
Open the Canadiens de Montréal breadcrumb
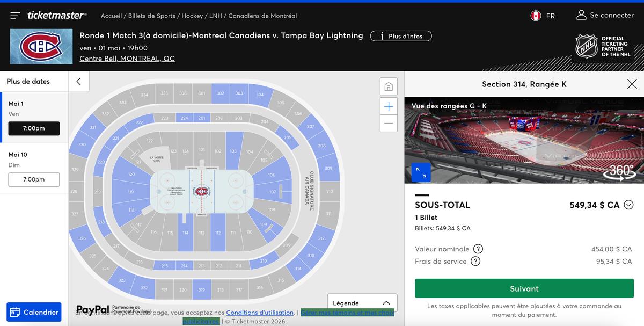pos(261,16)
